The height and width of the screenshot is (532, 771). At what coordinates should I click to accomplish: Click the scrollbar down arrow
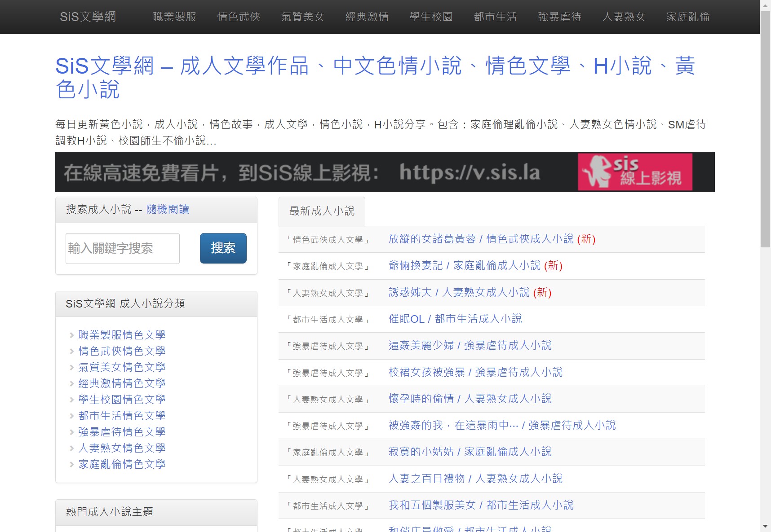coord(765,526)
